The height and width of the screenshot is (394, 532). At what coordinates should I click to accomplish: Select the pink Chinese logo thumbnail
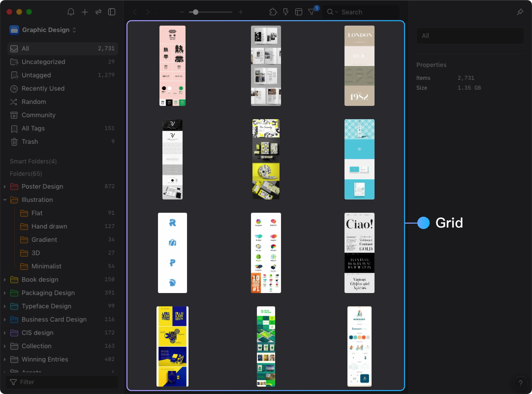tap(172, 66)
